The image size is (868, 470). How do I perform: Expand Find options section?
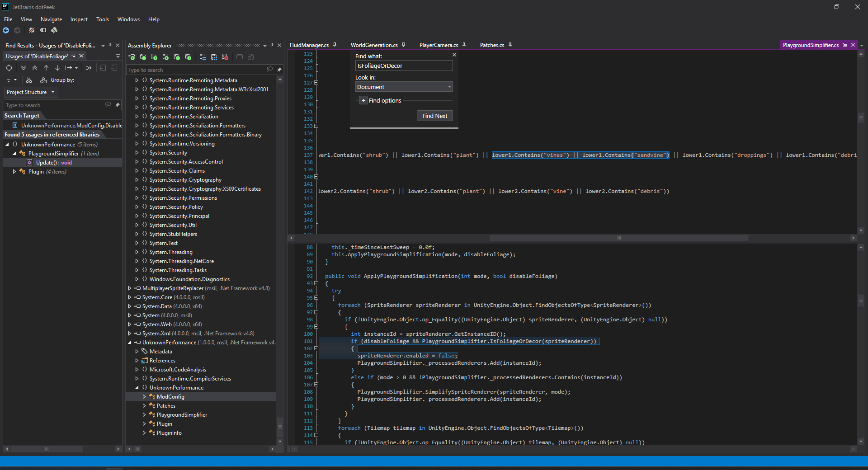coord(363,100)
